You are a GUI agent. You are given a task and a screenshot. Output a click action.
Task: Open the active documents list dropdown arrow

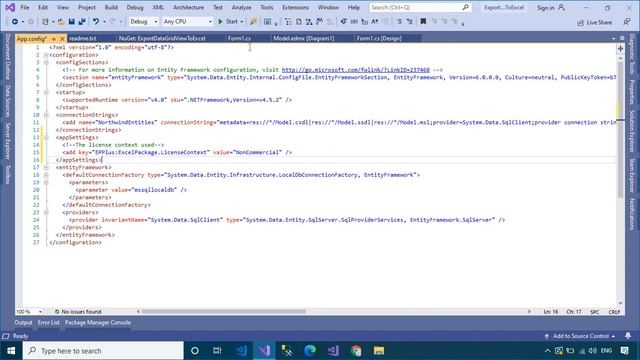pos(613,38)
